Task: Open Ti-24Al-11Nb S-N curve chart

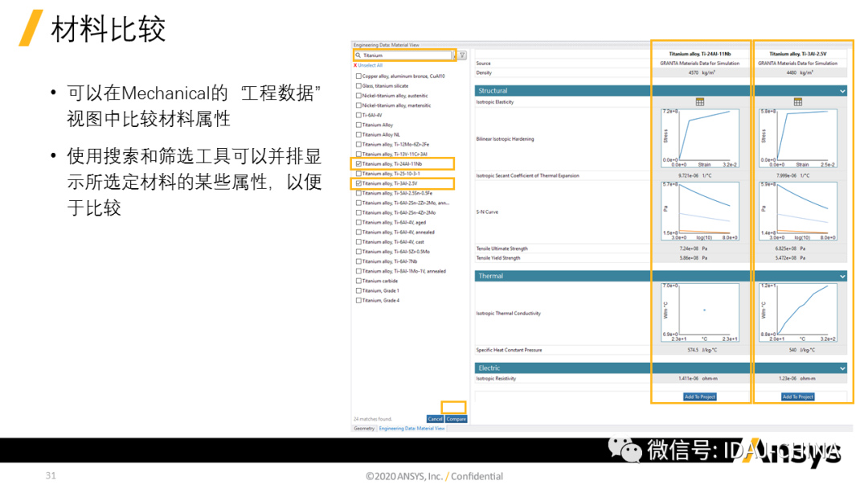Action: [x=700, y=211]
